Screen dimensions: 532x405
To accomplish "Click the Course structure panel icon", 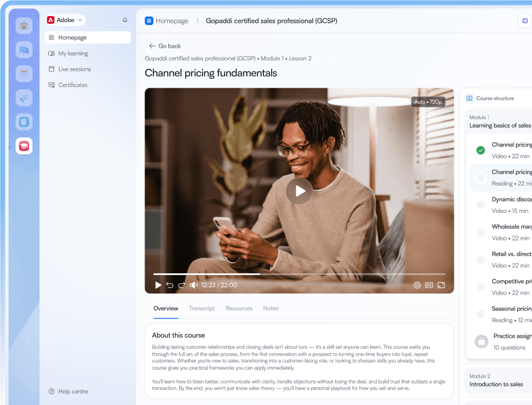I will [469, 98].
